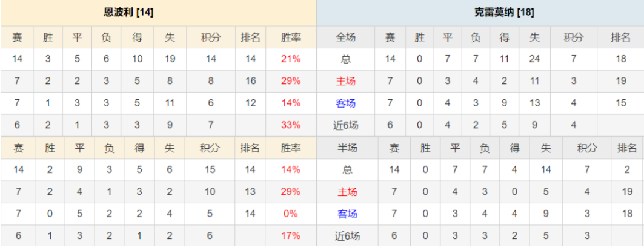
Task: Click the rank 16 cell for 恩波利
Action: pyautogui.click(x=250, y=81)
